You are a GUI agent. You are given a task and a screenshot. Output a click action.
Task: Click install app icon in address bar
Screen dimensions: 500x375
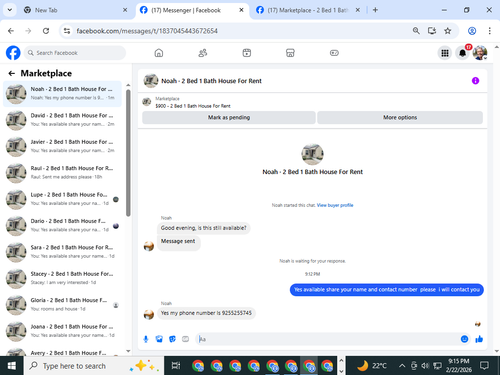[432, 31]
